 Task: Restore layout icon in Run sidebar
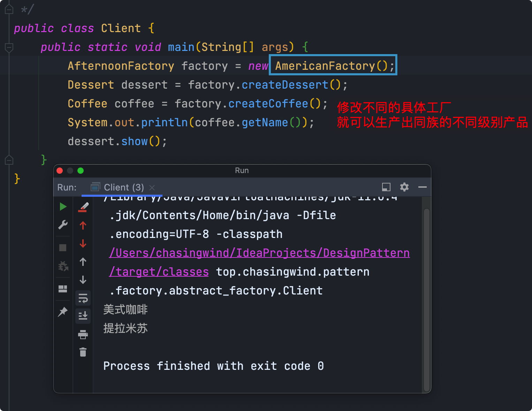63,289
